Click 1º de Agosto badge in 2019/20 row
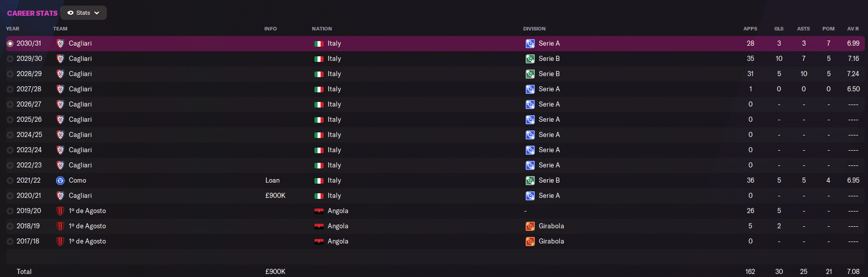Viewport: 868px width, 277px height. 60,211
